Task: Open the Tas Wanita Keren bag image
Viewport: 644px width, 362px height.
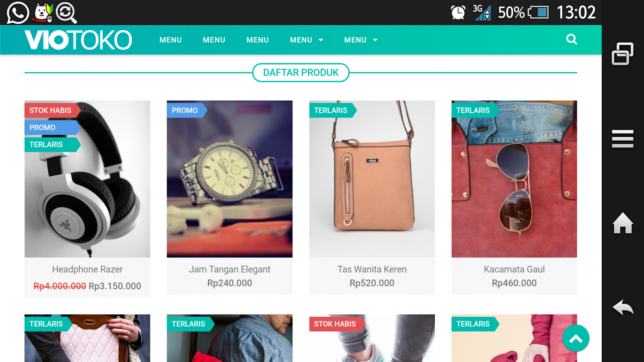Action: [x=372, y=179]
